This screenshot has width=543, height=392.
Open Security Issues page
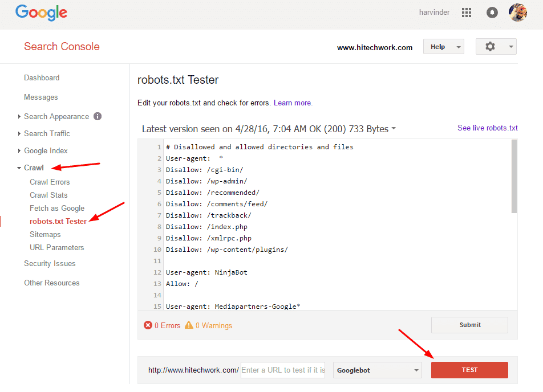(x=50, y=264)
